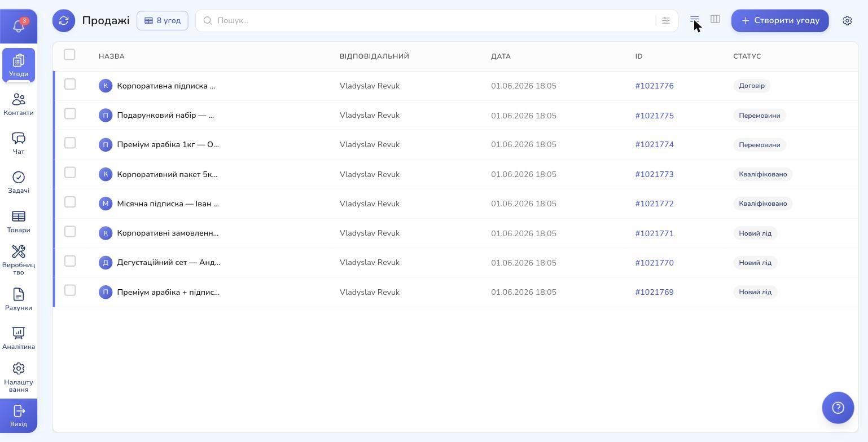The image size is (868, 442).
Task: Open deal link #1021772
Action: [x=655, y=204]
